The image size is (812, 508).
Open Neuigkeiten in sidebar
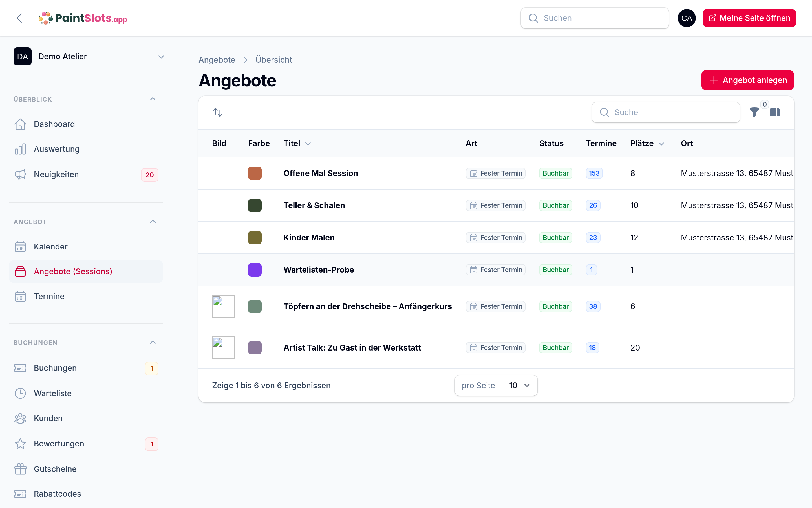(86, 174)
